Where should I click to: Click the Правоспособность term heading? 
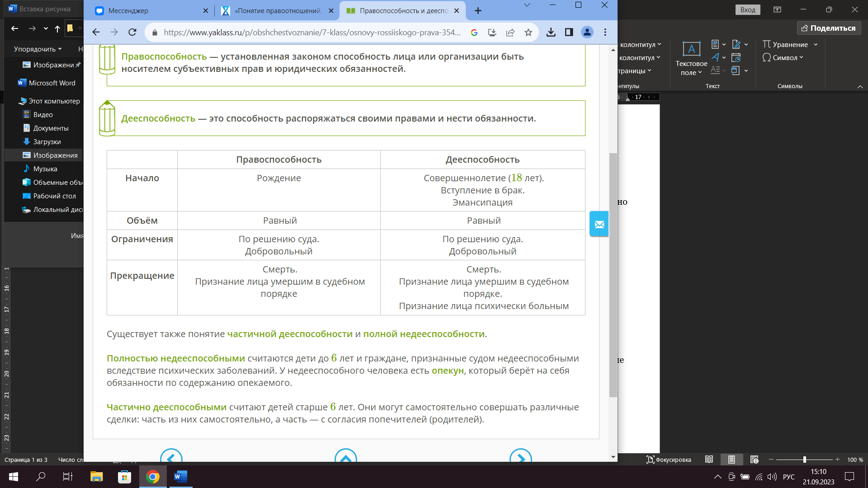click(x=164, y=56)
